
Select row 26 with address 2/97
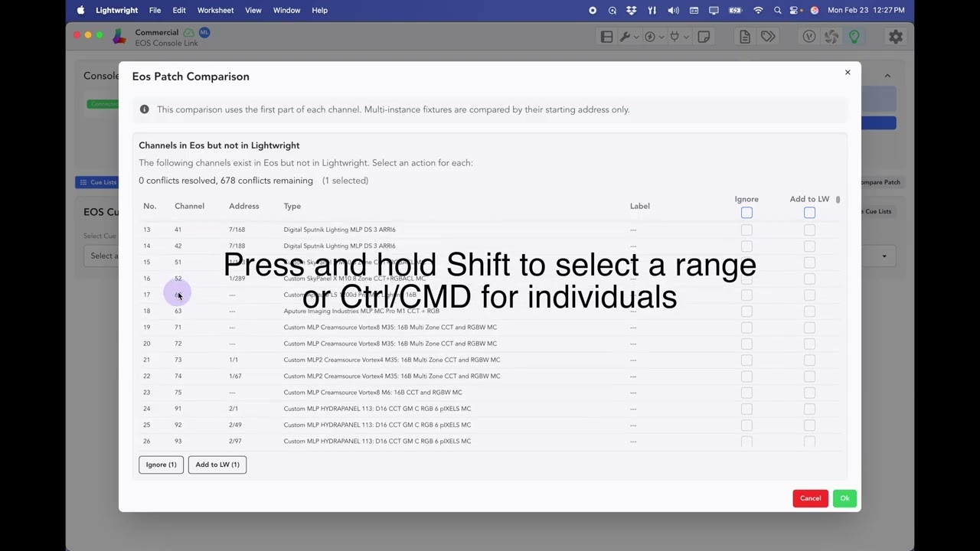pyautogui.click(x=490, y=441)
